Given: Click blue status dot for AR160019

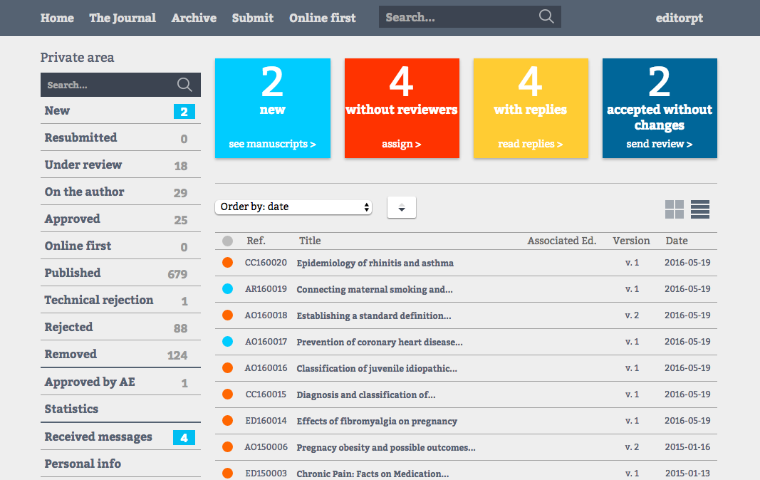Looking at the screenshot, I should [x=228, y=289].
